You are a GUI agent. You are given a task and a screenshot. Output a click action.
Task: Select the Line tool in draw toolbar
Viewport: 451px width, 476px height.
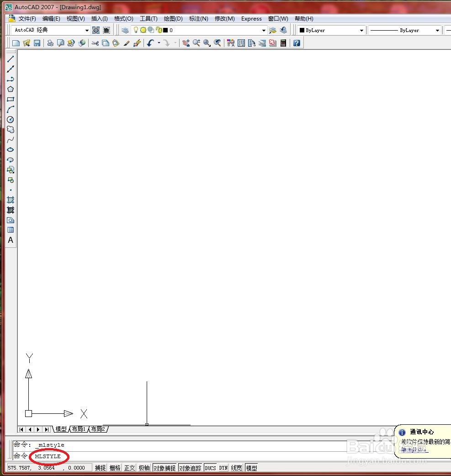tap(11, 59)
